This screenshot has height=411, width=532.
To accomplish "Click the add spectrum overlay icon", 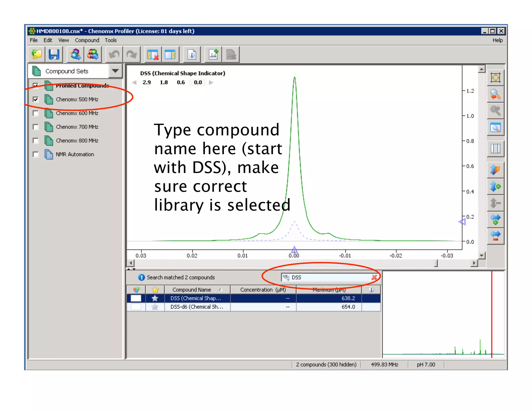I will coord(213,55).
